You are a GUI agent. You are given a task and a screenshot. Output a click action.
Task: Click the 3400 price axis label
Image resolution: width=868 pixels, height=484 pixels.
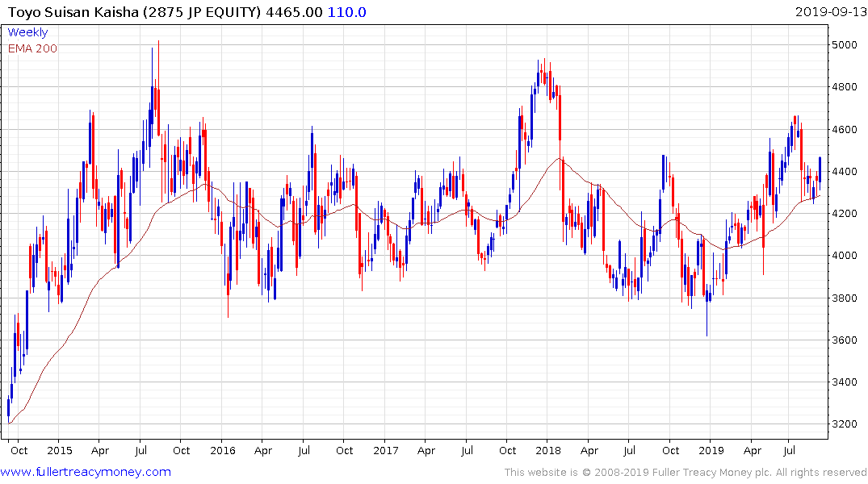click(x=845, y=382)
